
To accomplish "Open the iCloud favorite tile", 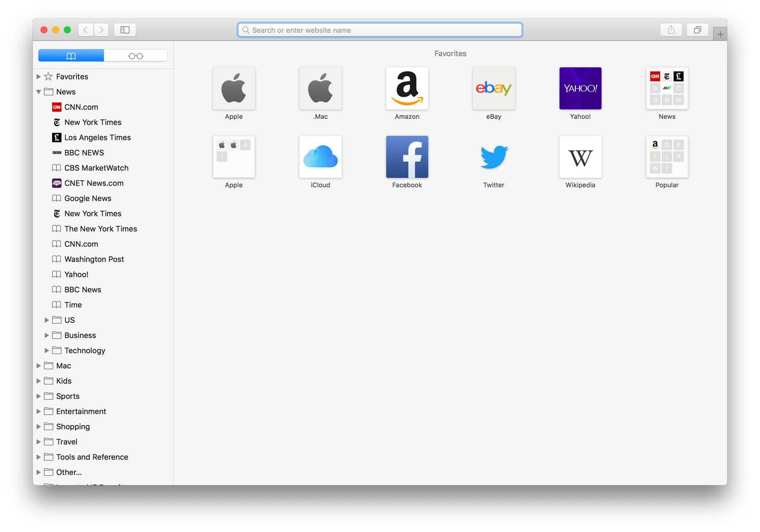I will point(320,157).
